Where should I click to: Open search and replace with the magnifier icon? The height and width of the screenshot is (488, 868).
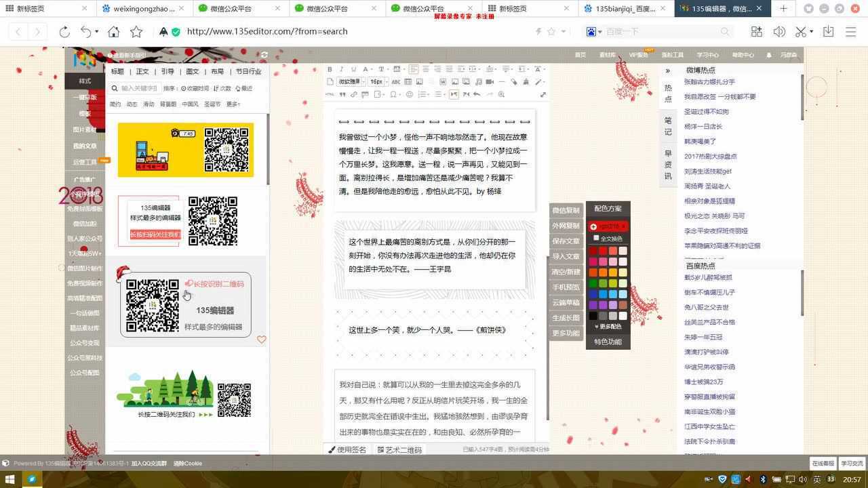502,94
